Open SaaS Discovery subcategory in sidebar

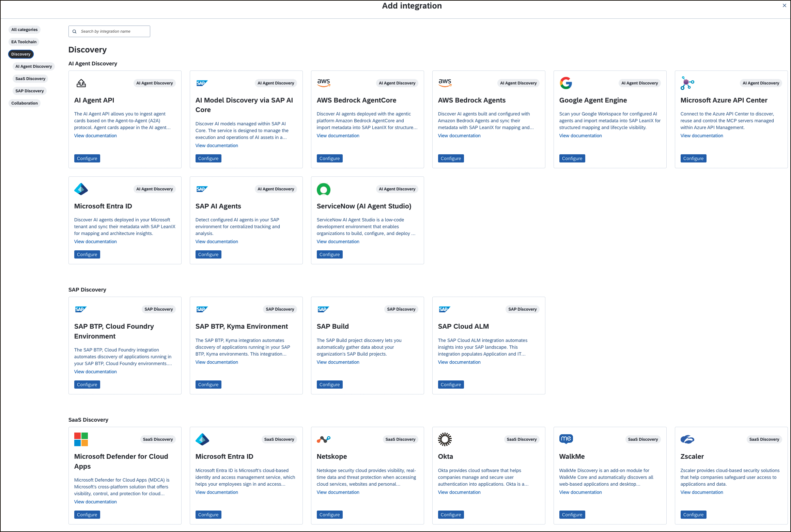pos(30,79)
